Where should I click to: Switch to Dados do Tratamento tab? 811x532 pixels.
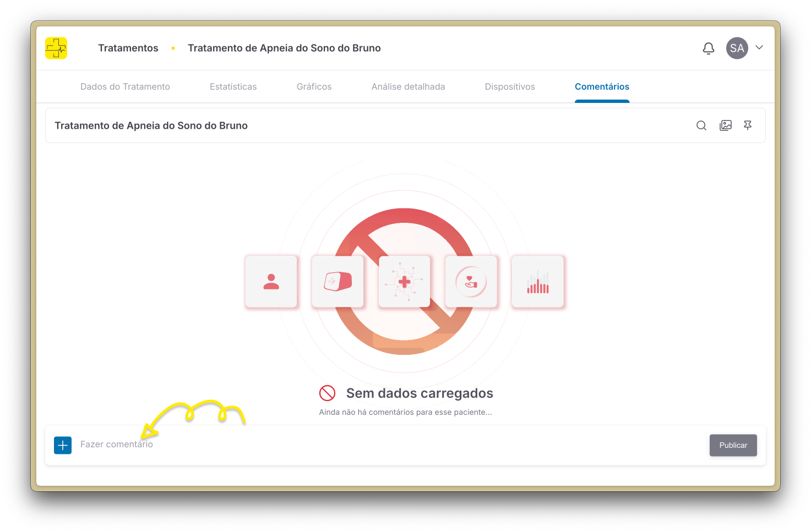125,87
